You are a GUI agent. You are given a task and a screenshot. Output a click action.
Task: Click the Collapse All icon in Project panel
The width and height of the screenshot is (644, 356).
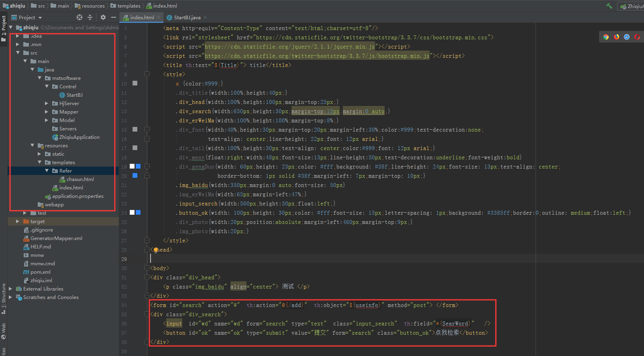(90, 17)
